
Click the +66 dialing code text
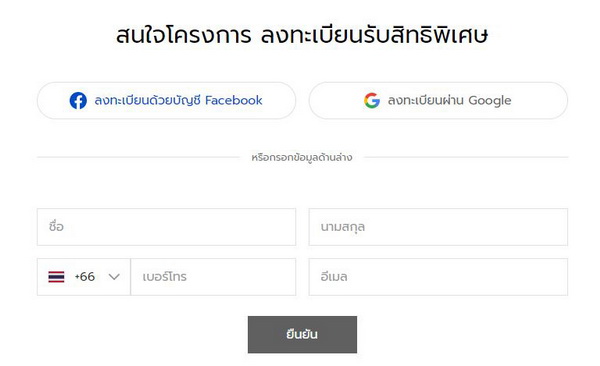[x=85, y=276]
